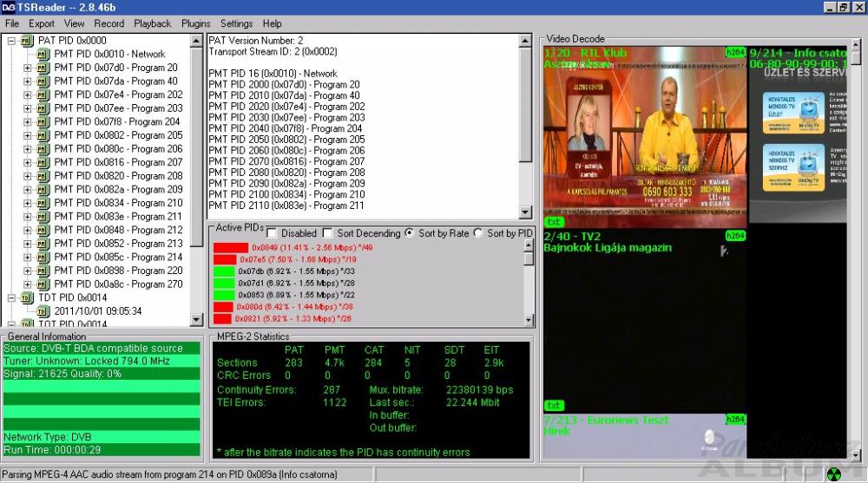Open the View menu
The width and height of the screenshot is (868, 483).
(74, 23)
